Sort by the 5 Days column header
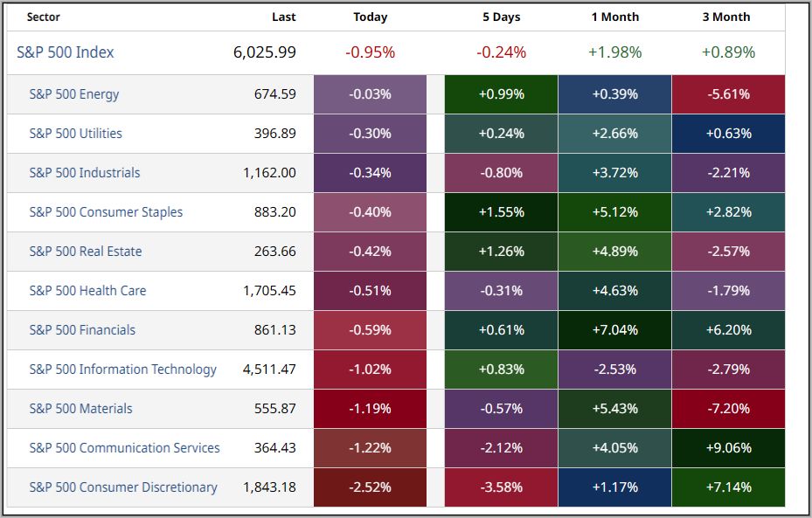The height and width of the screenshot is (518, 812). coord(501,17)
